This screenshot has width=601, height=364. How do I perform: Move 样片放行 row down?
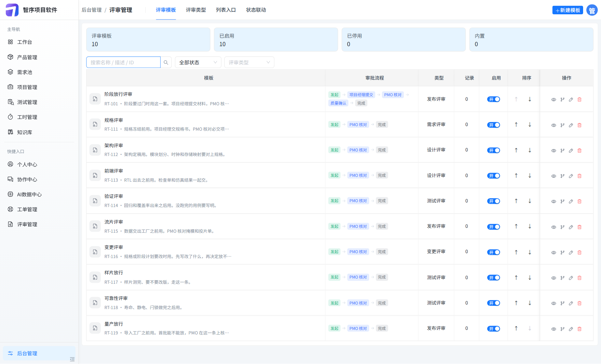(530, 278)
